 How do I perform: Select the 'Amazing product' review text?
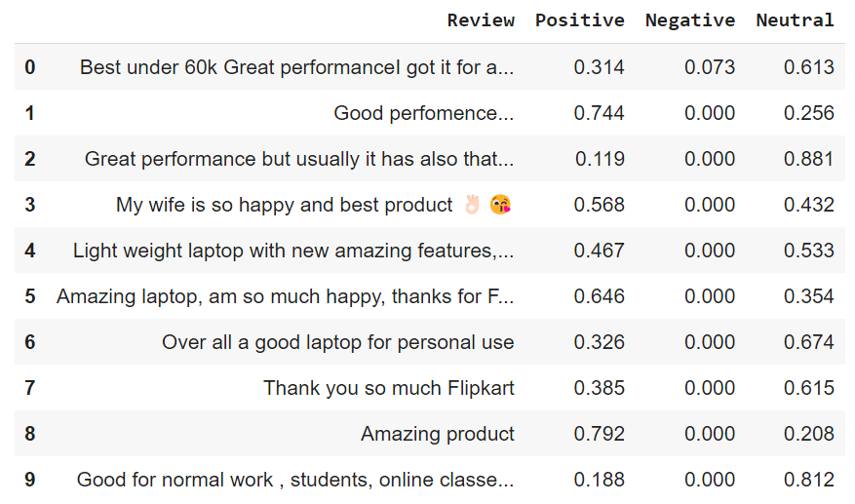click(x=438, y=434)
